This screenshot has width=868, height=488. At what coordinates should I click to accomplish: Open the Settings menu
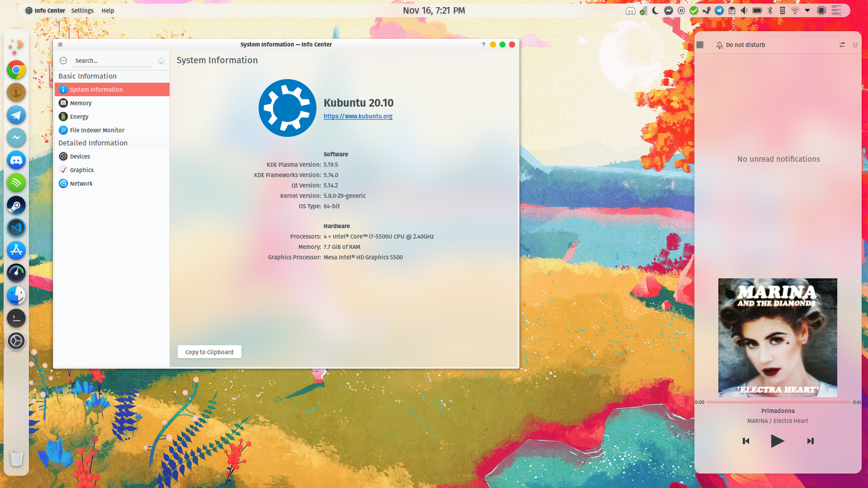pos(82,10)
